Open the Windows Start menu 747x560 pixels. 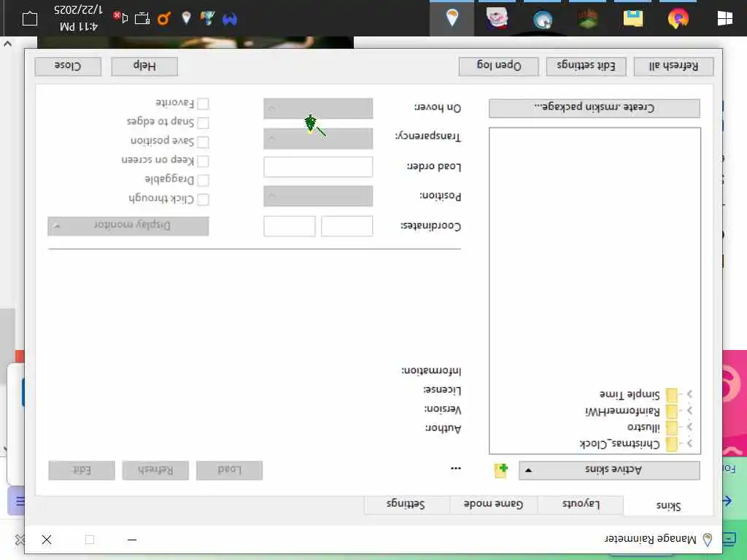point(724,18)
